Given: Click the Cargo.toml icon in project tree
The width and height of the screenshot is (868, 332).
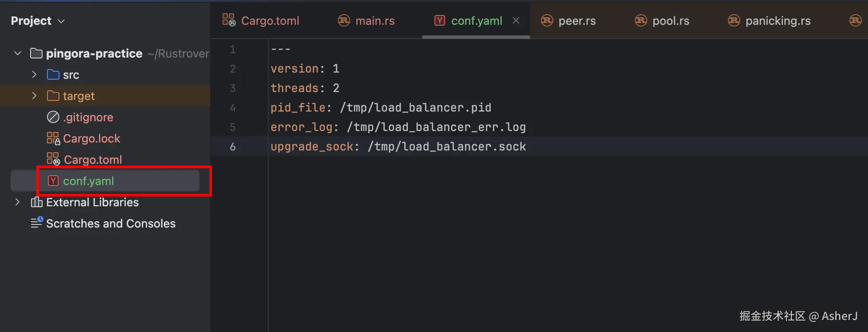Looking at the screenshot, I should 53,159.
